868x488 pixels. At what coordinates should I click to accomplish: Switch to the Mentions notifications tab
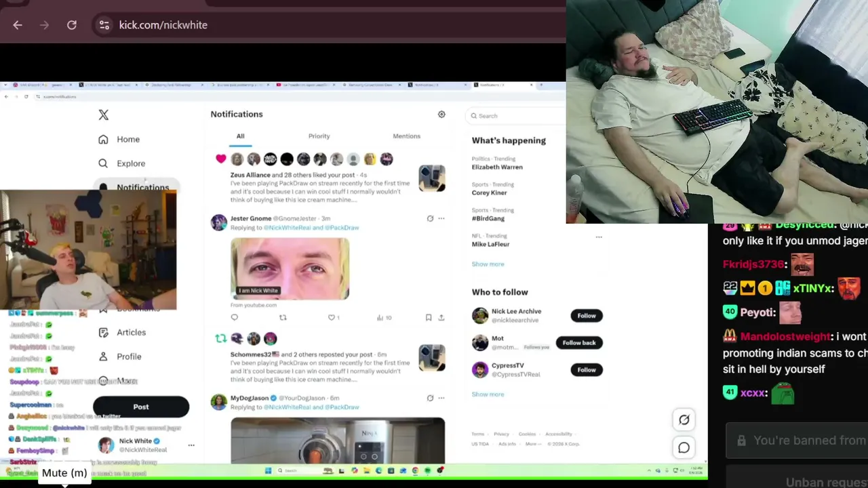pos(406,136)
